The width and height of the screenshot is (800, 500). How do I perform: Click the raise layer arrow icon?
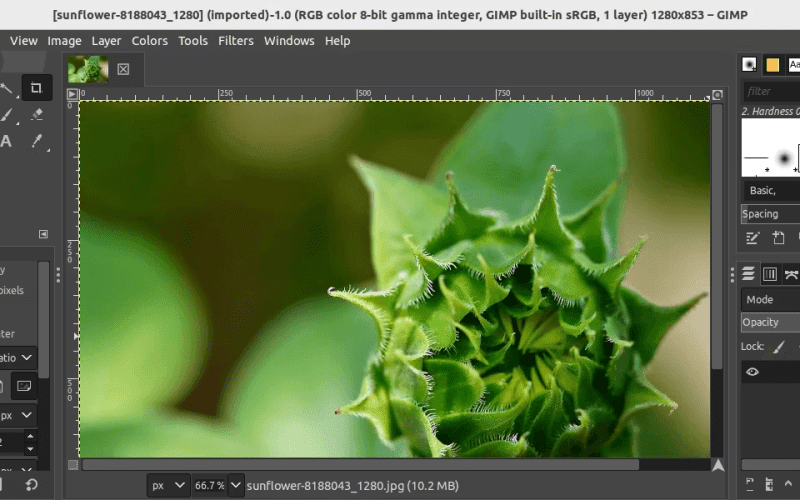pos(788,484)
